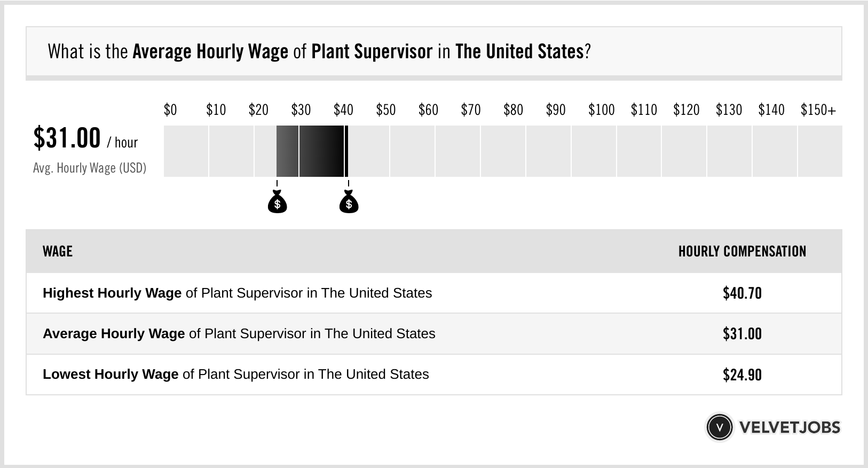Open the VelvetJobs wordmark link
The height and width of the screenshot is (468, 868).
790,427
